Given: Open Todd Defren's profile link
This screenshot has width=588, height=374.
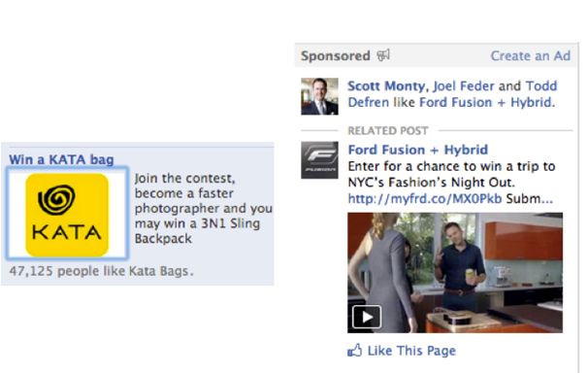Looking at the screenshot, I should pos(452,94).
